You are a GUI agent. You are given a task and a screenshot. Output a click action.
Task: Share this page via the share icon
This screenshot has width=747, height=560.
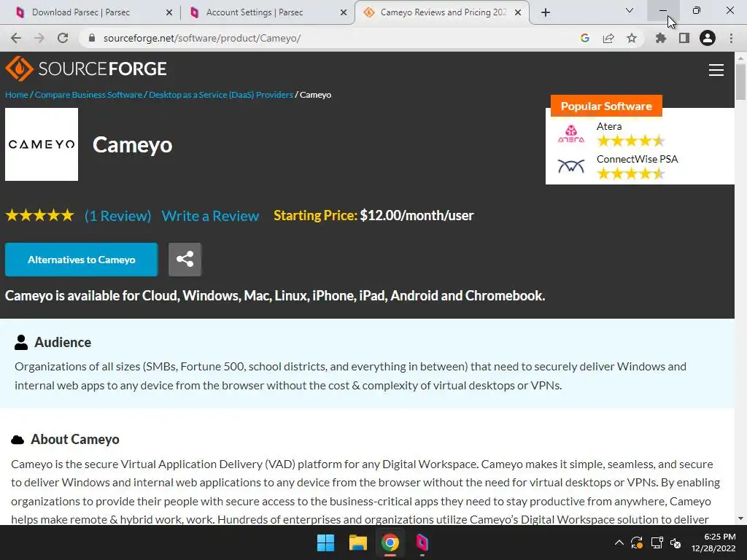608,38
